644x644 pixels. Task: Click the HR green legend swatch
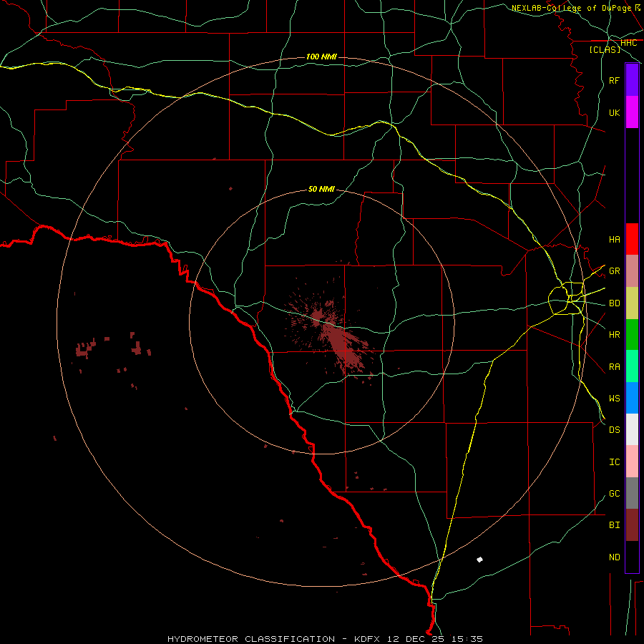(632, 335)
